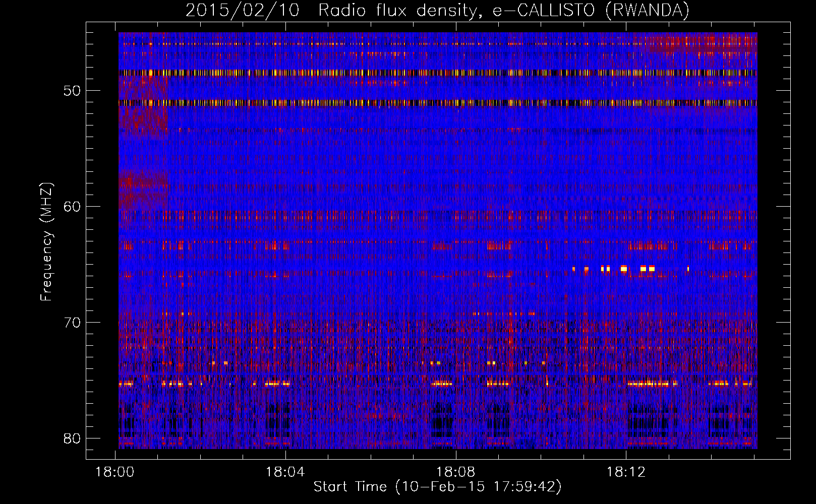The width and height of the screenshot is (816, 504).
Task: Click the frequency tick label '70'
Action: [x=72, y=323]
